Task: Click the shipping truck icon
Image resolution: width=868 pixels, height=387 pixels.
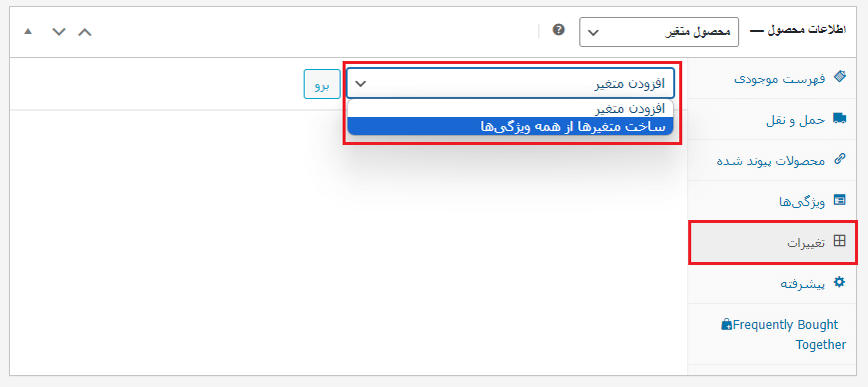Action: coord(839,118)
